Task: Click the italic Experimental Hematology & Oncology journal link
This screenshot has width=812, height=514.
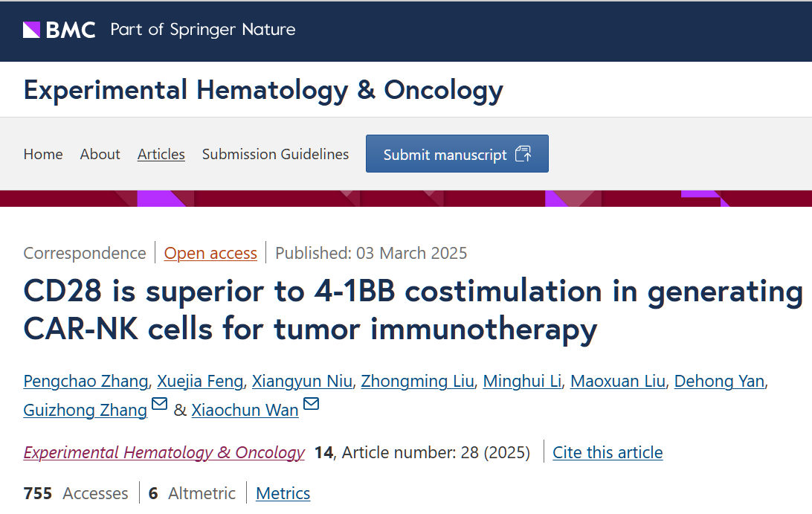Action: 164,452
